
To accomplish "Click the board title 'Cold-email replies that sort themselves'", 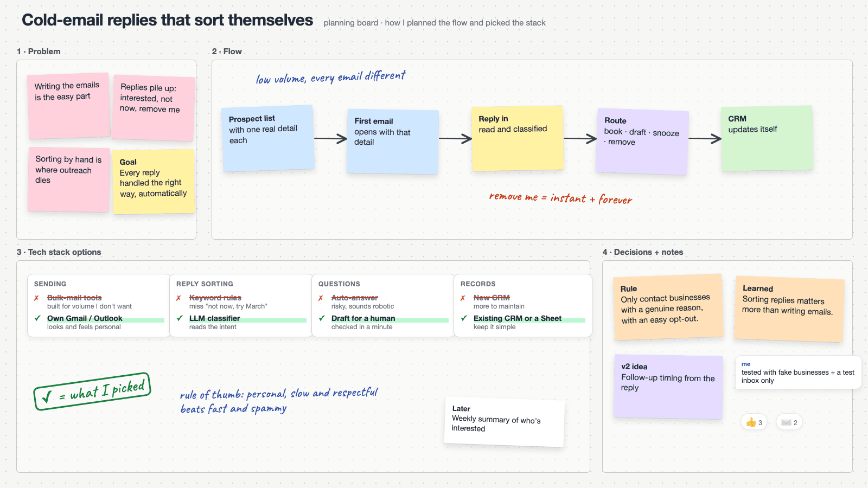I will tap(167, 20).
